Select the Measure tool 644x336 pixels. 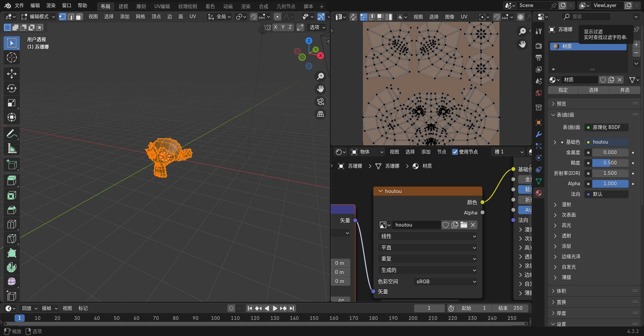(12, 148)
